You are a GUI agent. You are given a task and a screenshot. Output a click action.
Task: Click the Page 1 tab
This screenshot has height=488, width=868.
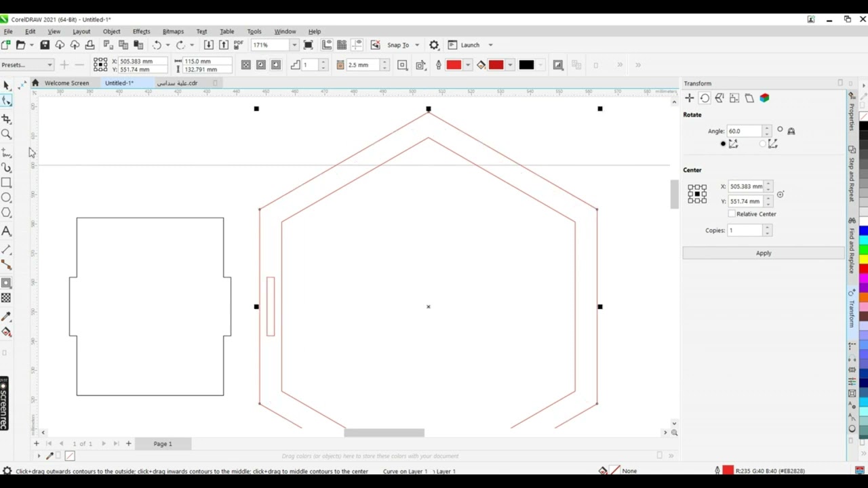(x=163, y=444)
